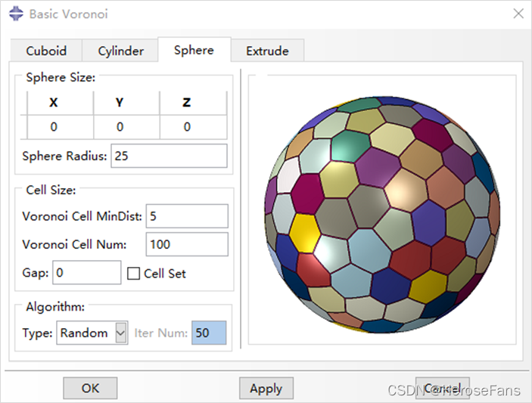
Task: Click the Cancel button
Action: pyautogui.click(x=443, y=388)
